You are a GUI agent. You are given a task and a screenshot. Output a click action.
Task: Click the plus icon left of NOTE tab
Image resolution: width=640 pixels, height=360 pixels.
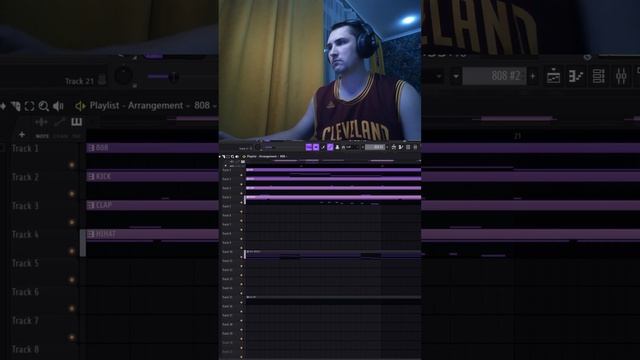pyautogui.click(x=22, y=135)
